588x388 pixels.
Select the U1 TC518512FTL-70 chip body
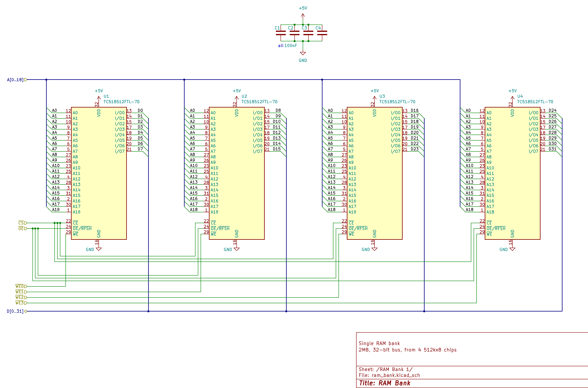[x=99, y=173]
